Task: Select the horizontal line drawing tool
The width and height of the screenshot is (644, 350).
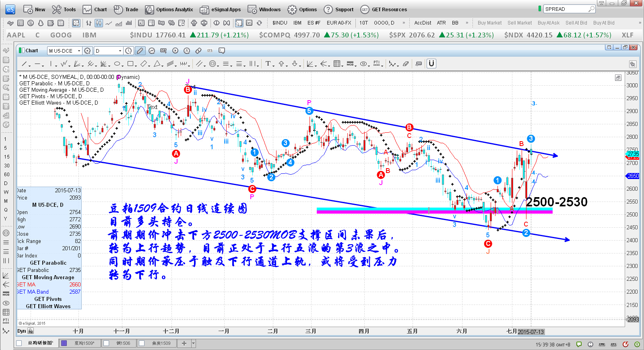Action: 37,64
